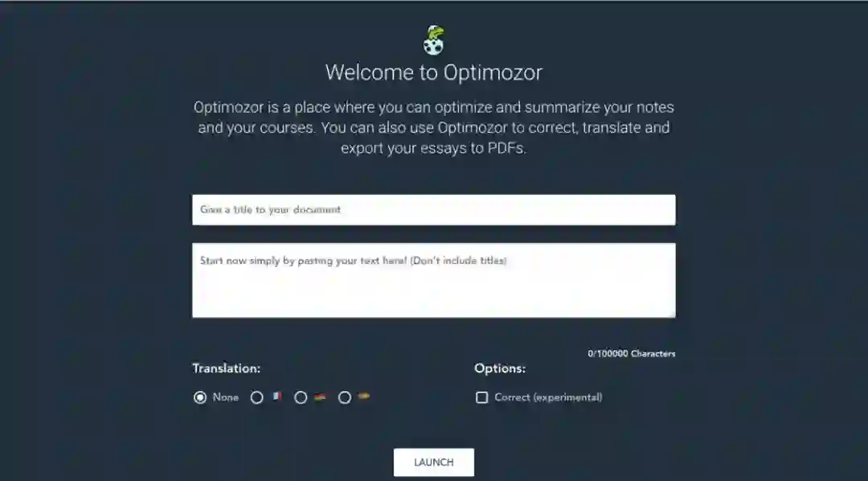
Task: Click the 'Welcome to Optimozor' heading
Action: pos(434,72)
